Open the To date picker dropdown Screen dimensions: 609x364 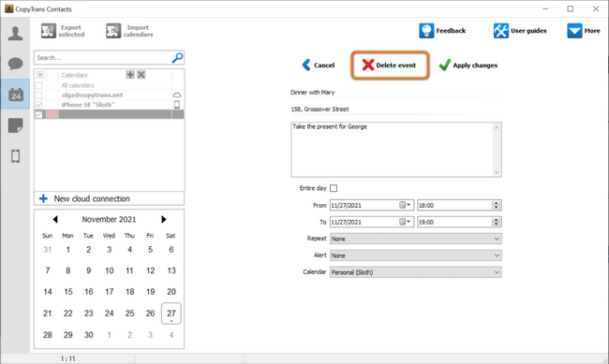click(406, 222)
